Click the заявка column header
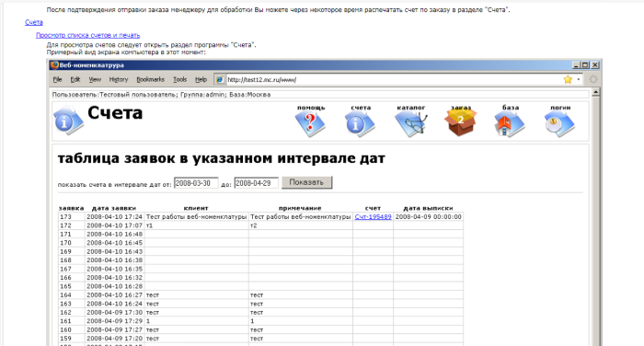The height and width of the screenshot is (346, 644). pos(71,208)
